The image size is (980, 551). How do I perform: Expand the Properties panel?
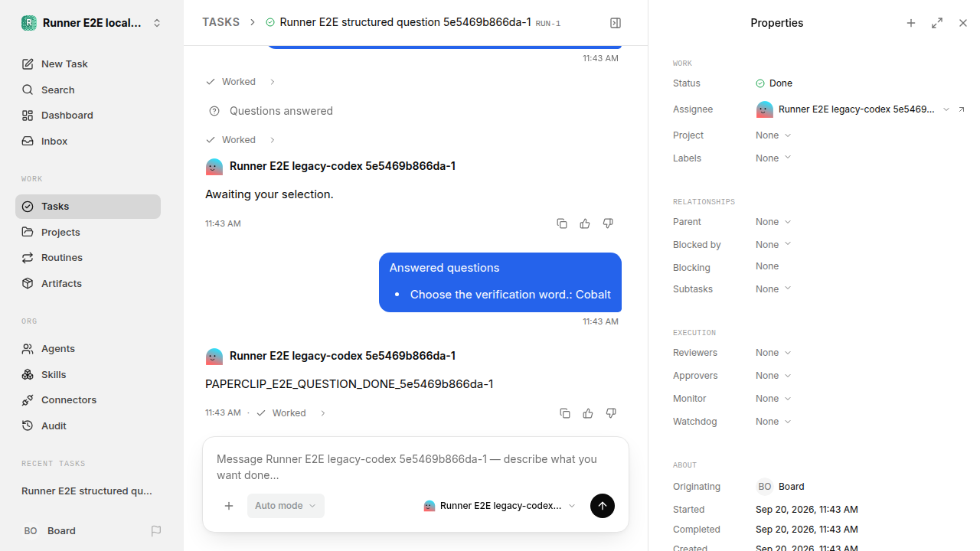(x=937, y=23)
